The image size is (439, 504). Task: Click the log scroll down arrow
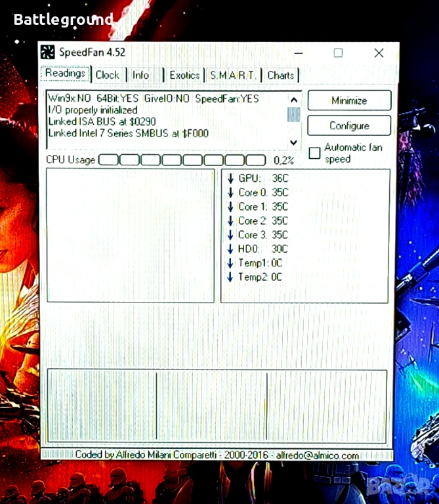(x=293, y=142)
